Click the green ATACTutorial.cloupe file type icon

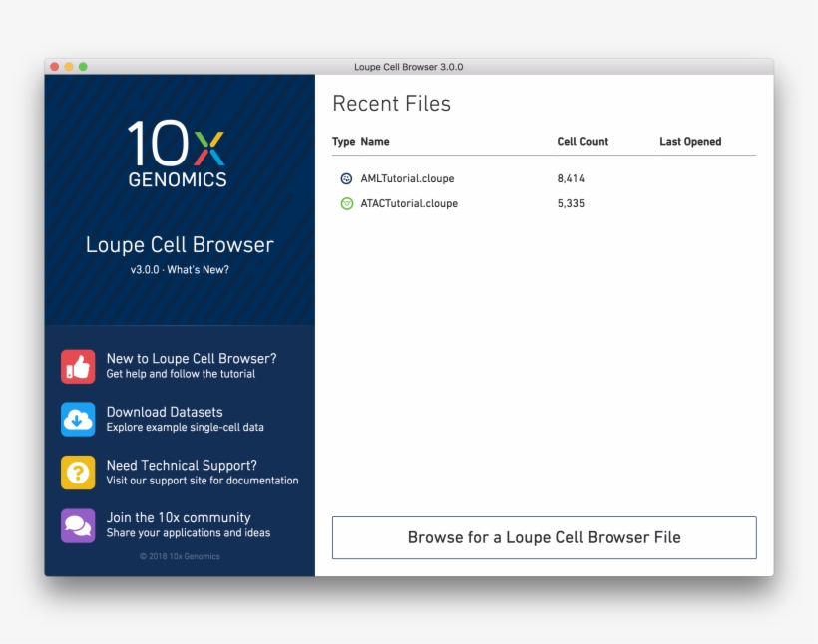point(346,204)
